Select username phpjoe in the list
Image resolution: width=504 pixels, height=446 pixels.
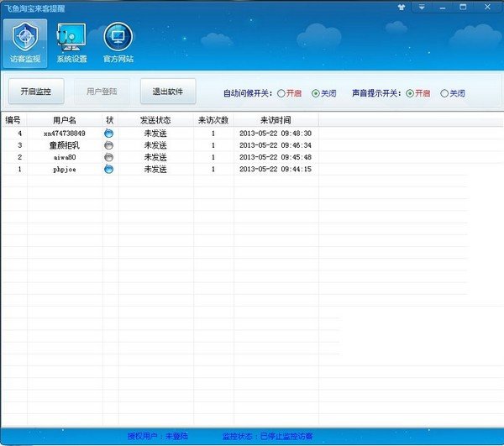65,170
